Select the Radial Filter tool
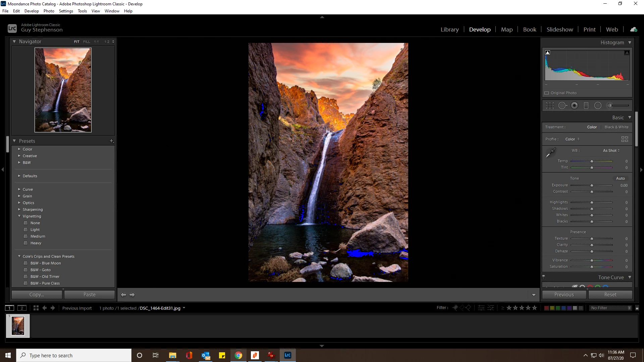644x362 pixels. (598, 106)
